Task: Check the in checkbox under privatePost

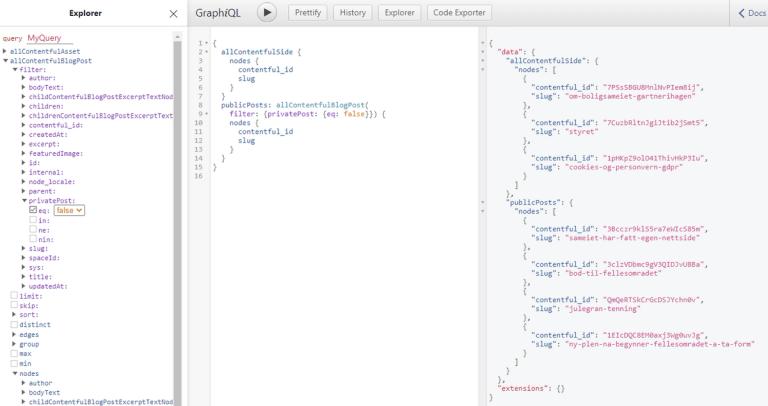Action: click(33, 220)
